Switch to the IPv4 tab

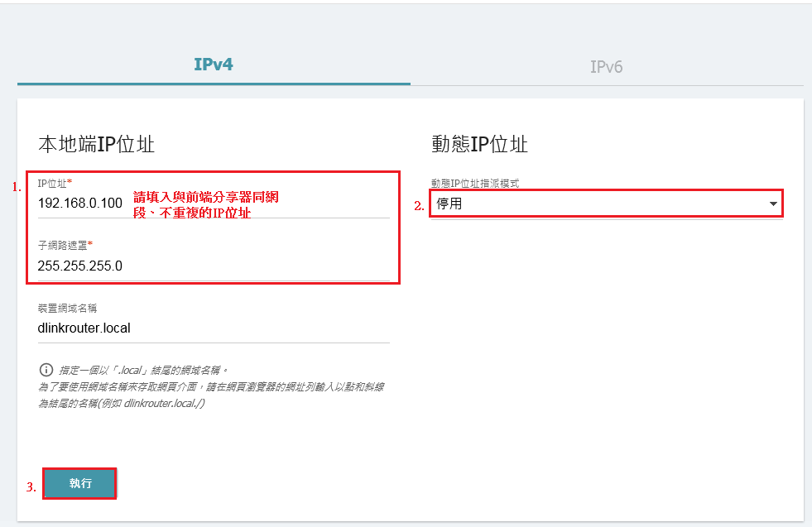coord(213,65)
